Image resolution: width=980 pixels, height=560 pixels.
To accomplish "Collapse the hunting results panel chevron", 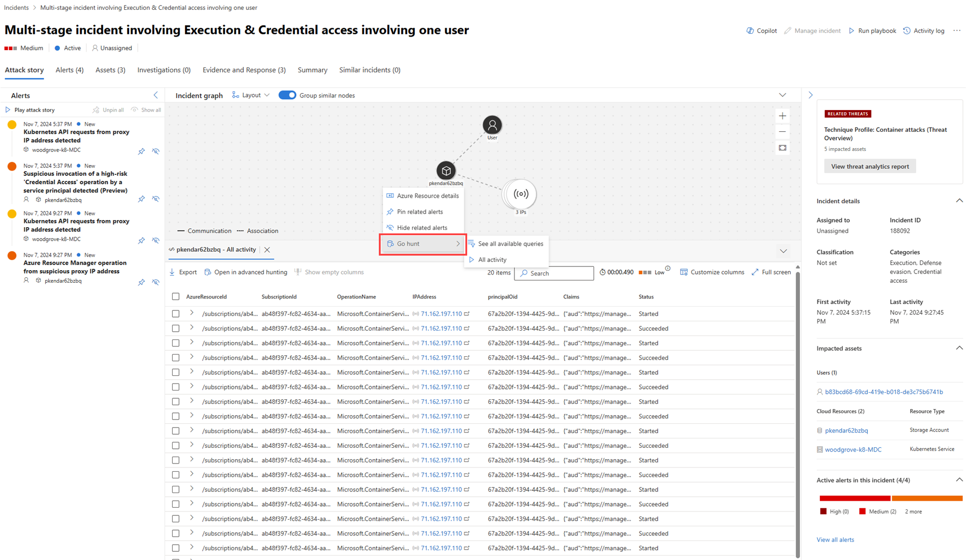I will (783, 251).
